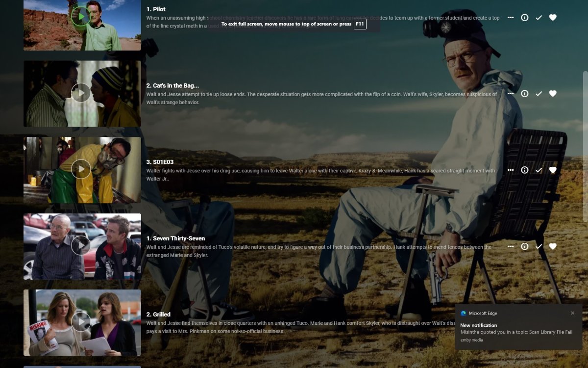Play the Seven Thirty-Seven episode
This screenshot has height=368, width=588.
coord(81,245)
